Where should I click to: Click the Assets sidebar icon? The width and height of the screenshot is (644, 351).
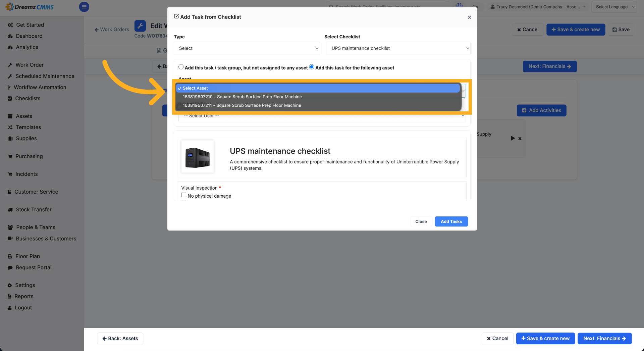tap(10, 116)
